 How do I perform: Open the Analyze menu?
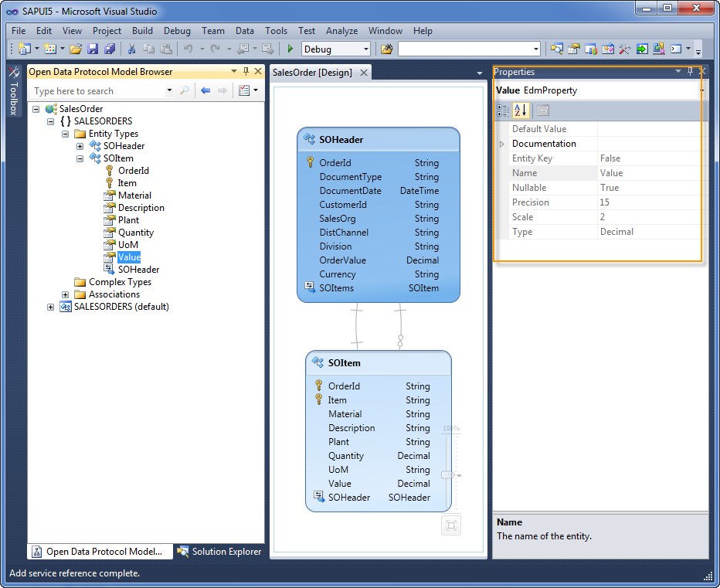tap(341, 31)
